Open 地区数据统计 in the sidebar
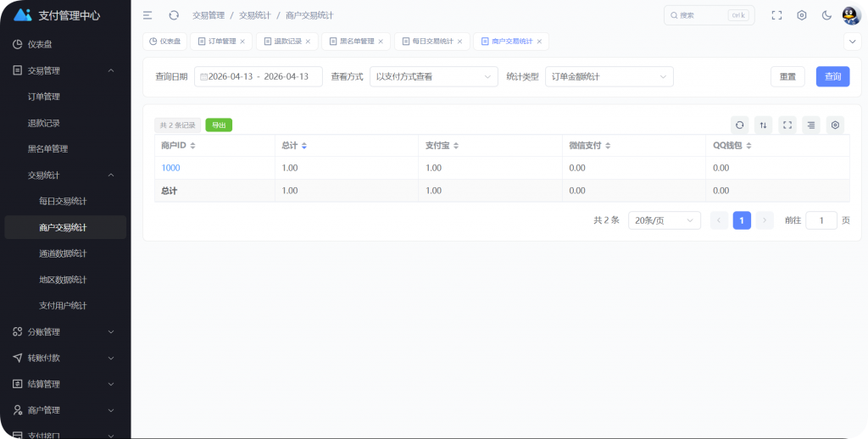Viewport: 868px width, 439px height. click(65, 280)
